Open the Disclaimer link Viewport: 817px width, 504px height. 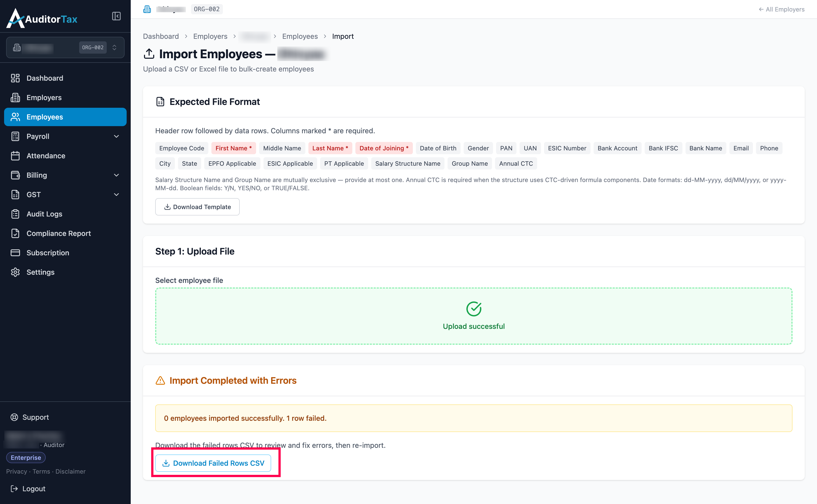tap(70, 471)
